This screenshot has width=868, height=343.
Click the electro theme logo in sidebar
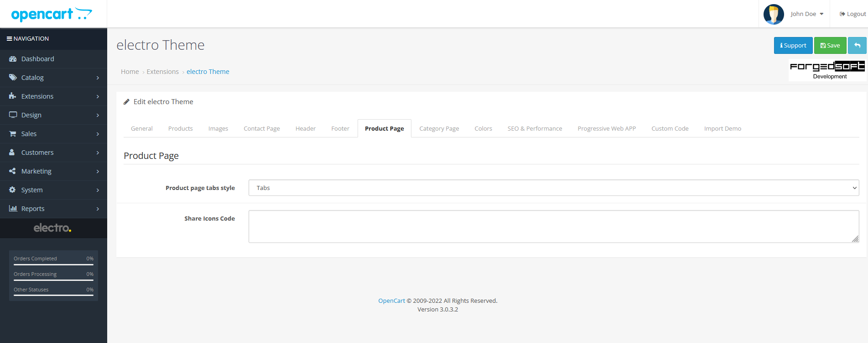pyautogui.click(x=52, y=228)
